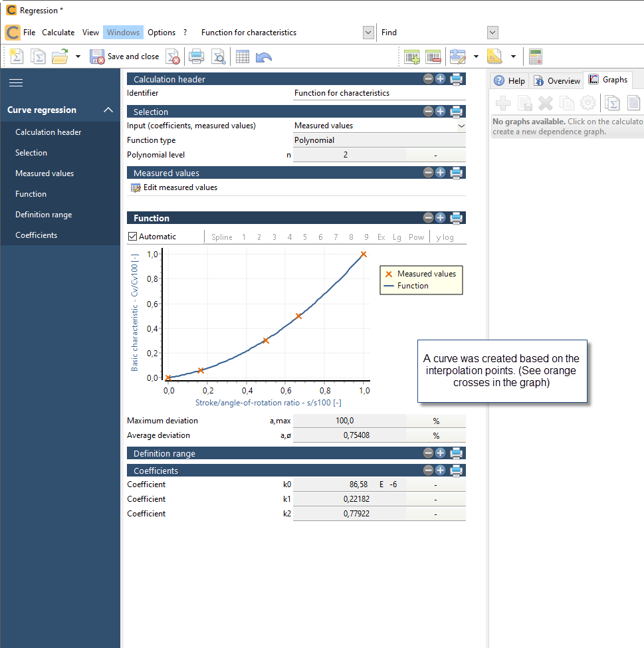Open the Input coefficients dropdown
The image size is (644, 648).
[x=461, y=126]
